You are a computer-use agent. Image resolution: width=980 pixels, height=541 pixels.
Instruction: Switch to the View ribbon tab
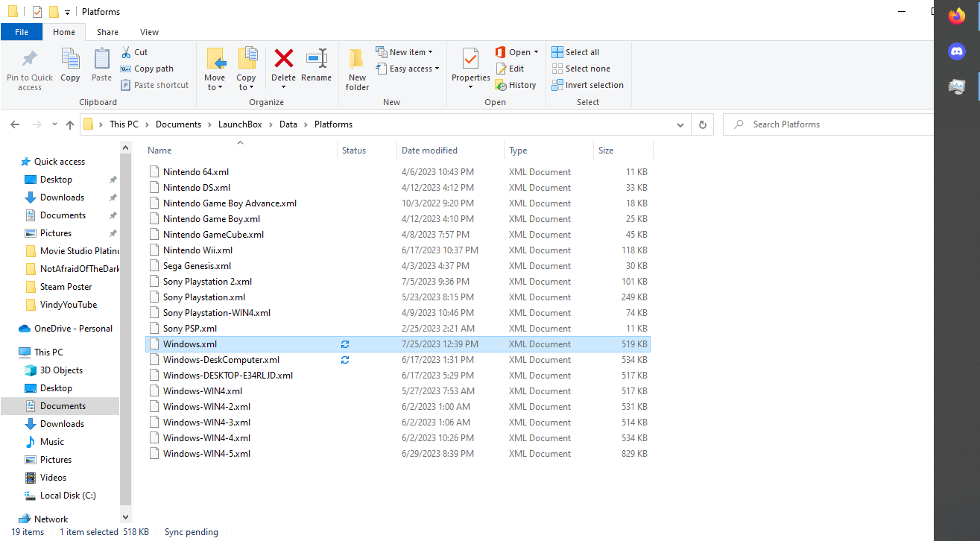[149, 32]
